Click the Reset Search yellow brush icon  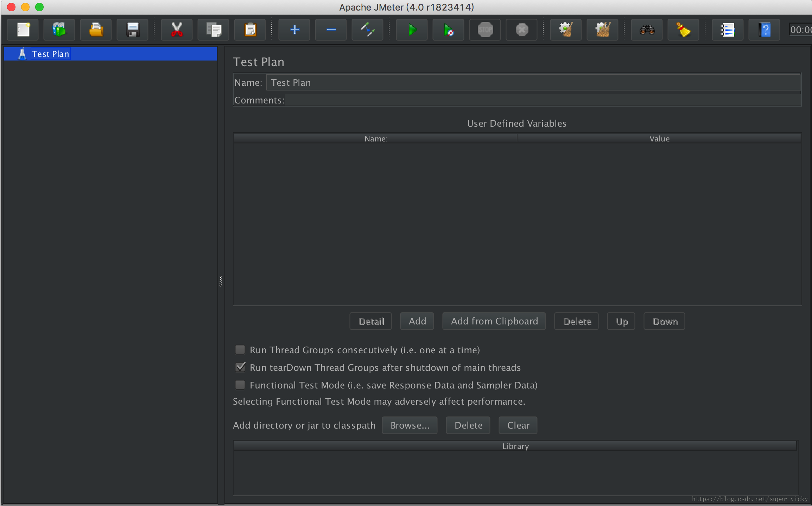pos(683,30)
